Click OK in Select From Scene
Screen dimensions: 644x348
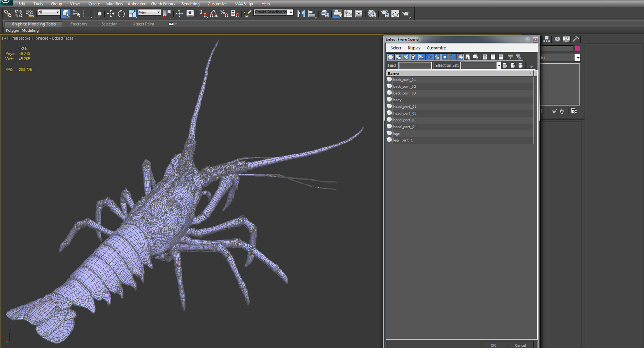point(493,345)
